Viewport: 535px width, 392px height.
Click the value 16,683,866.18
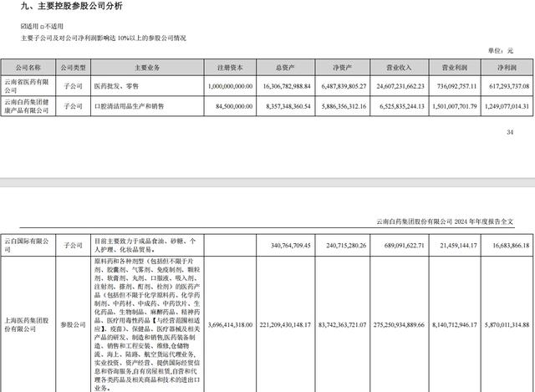[x=511, y=245]
